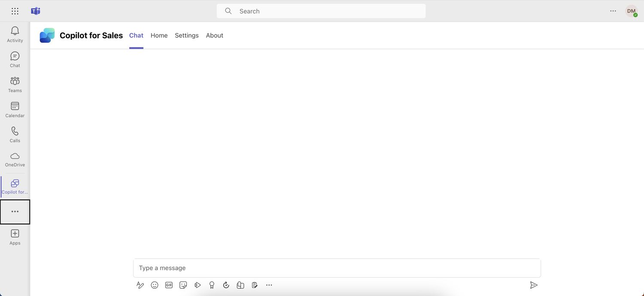
Task: Open OneDrive from the sidebar
Action: tap(15, 159)
